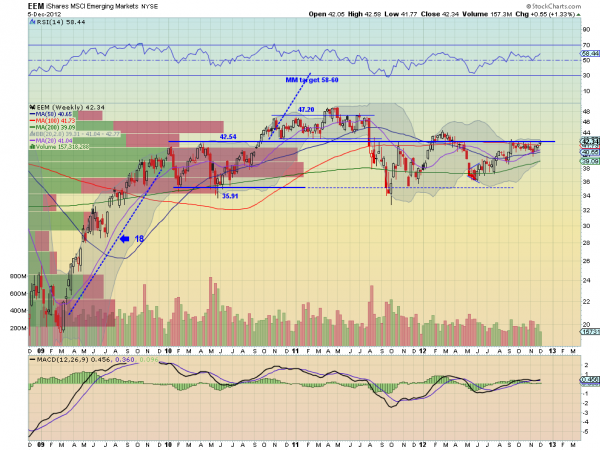Click the '10' year label under price chart
The width and height of the screenshot is (600, 450).
[x=168, y=351]
